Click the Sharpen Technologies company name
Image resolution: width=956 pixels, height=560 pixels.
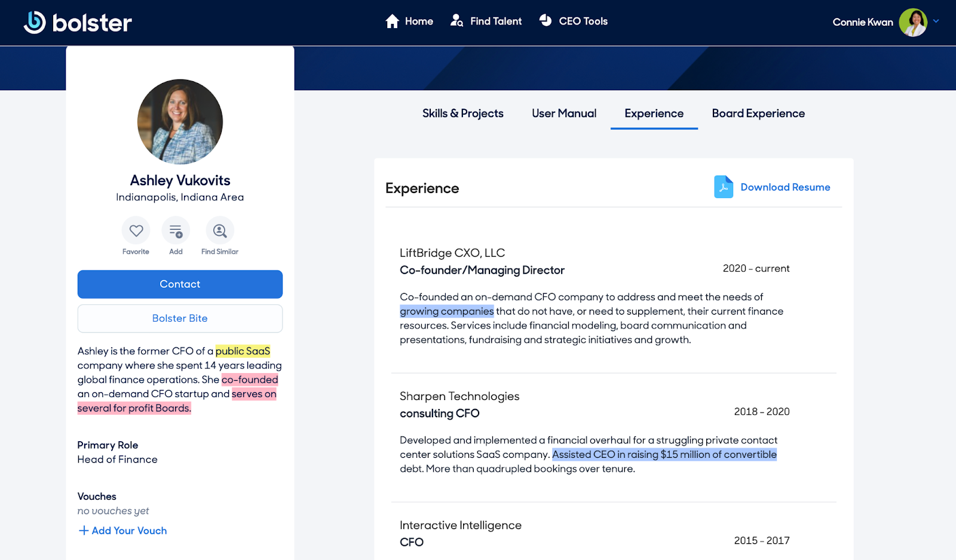[x=459, y=396]
